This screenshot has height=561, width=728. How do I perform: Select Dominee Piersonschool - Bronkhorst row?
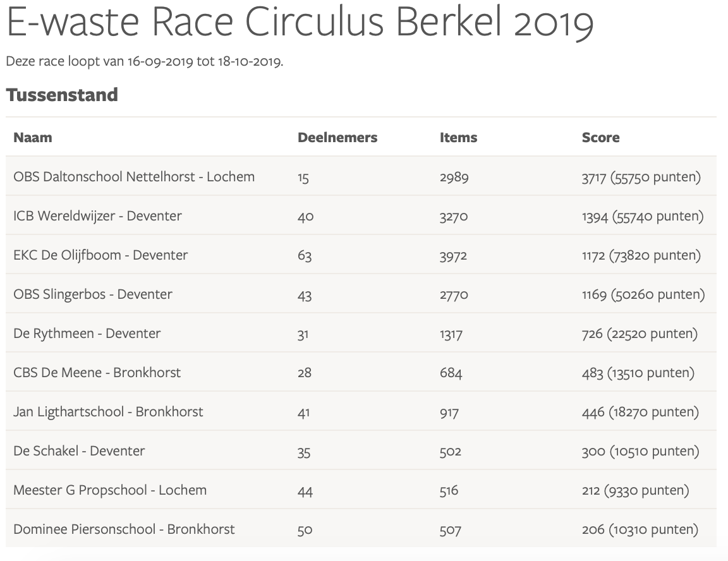(x=124, y=529)
